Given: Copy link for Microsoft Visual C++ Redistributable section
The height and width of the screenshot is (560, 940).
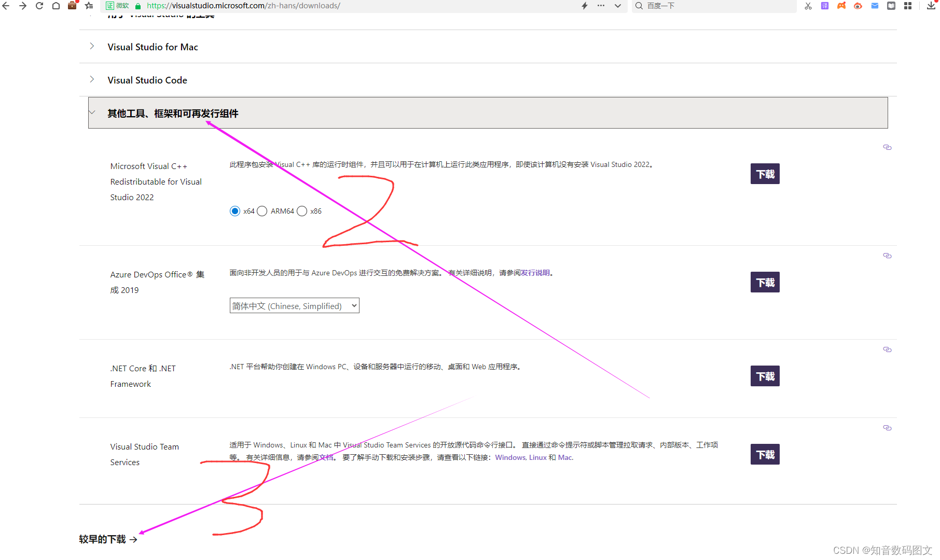Looking at the screenshot, I should coord(887,147).
